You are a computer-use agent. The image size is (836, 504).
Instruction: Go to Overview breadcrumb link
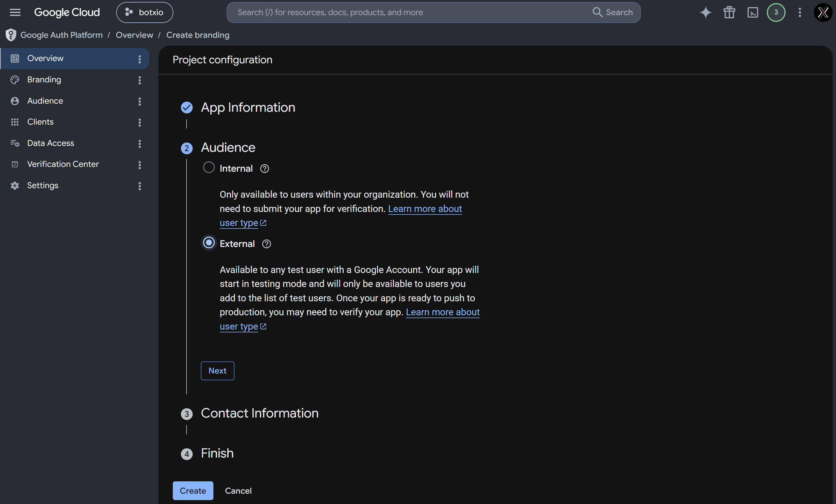134,35
